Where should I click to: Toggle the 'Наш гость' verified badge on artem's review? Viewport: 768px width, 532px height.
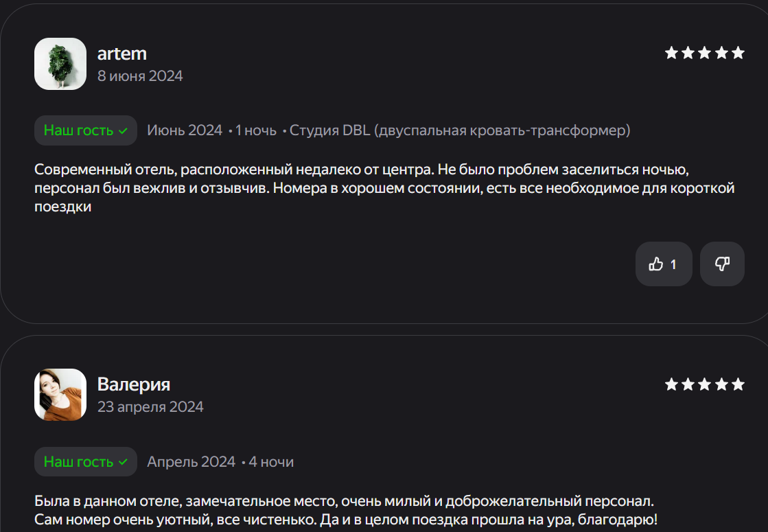click(x=85, y=130)
